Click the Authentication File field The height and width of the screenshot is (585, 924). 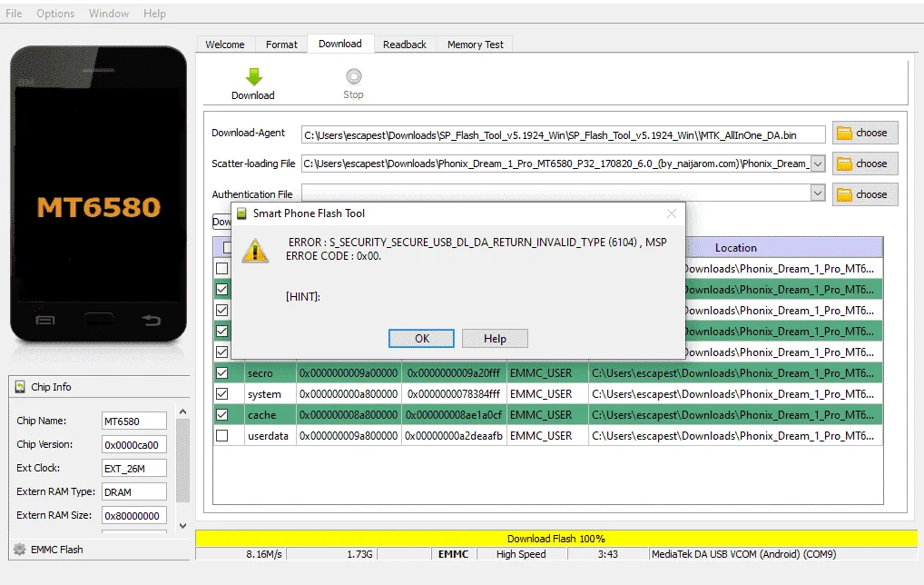[x=556, y=193]
